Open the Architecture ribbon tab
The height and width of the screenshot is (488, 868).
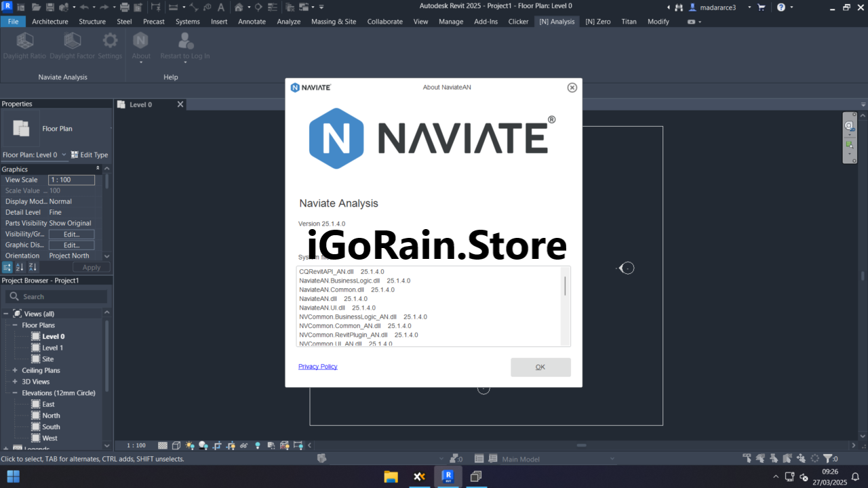[50, 22]
